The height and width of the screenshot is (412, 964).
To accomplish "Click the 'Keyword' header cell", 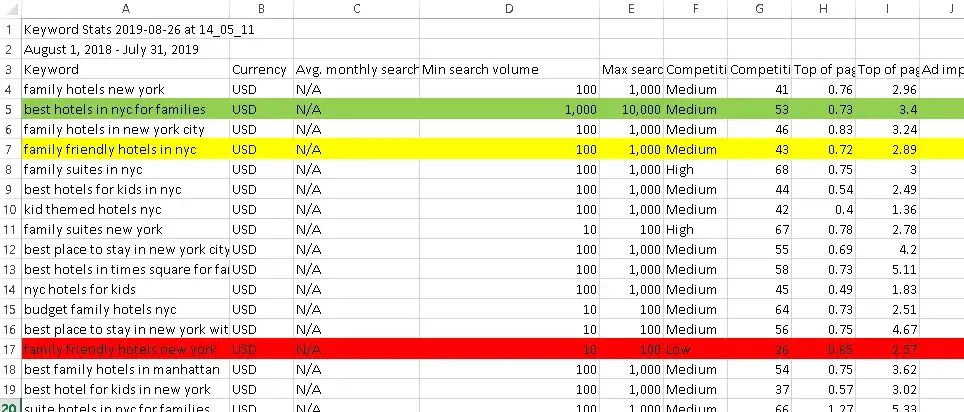I will [x=125, y=69].
